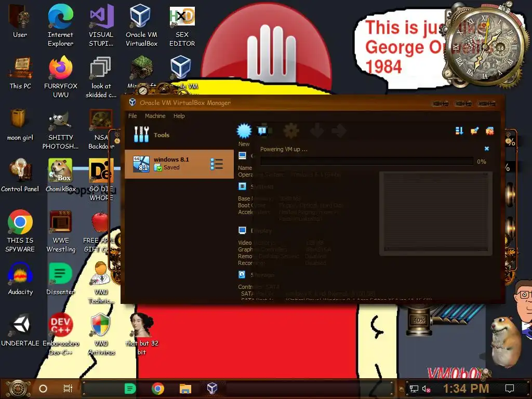Open the FURRYFOX UWU Firefox icon

point(60,77)
